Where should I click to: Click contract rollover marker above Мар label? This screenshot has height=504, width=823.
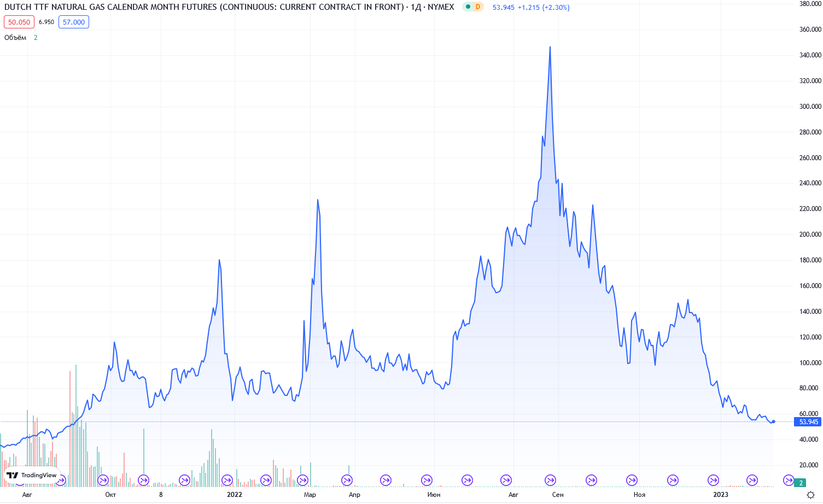[302, 480]
